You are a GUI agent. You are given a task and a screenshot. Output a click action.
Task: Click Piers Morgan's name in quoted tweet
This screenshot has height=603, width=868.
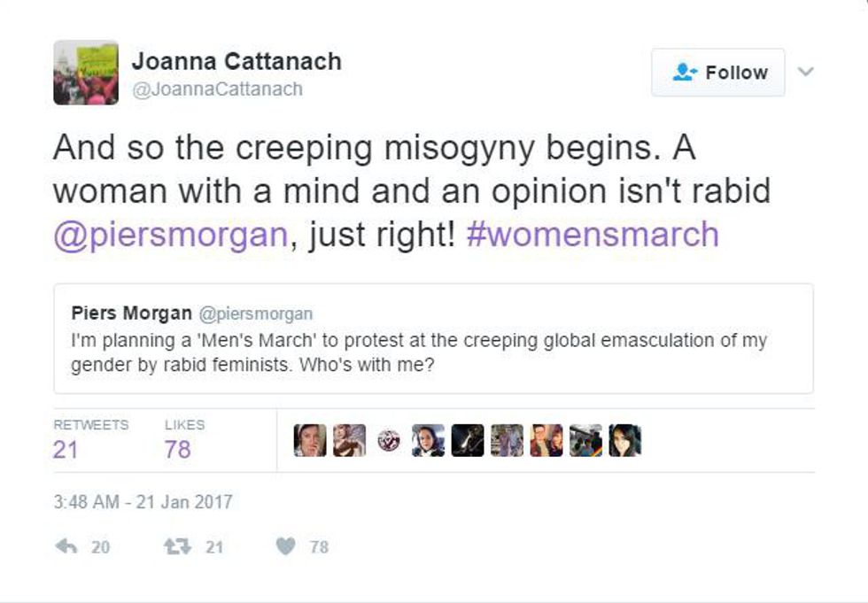pyautogui.click(x=131, y=313)
